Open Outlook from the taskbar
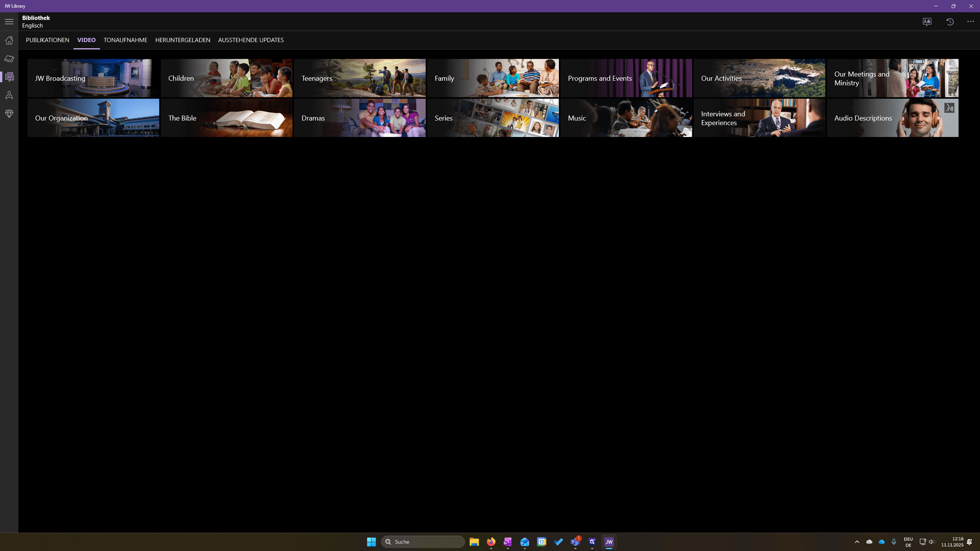This screenshot has height=551, width=980. tap(524, 542)
